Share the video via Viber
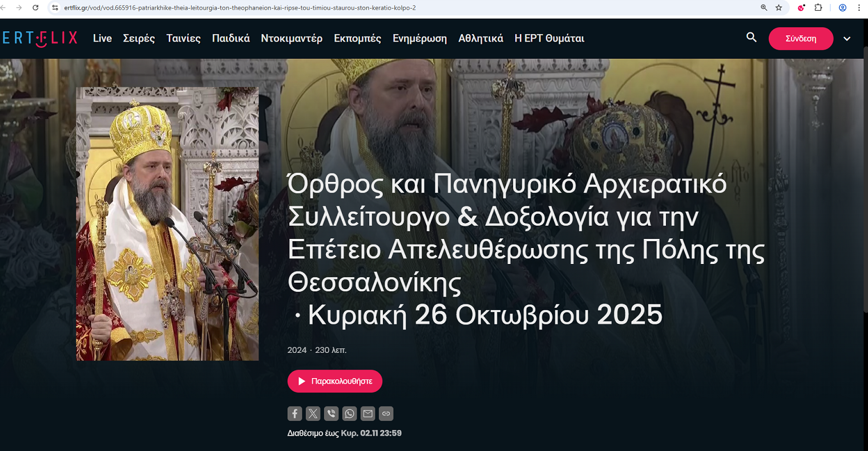The width and height of the screenshot is (868, 451). click(331, 413)
